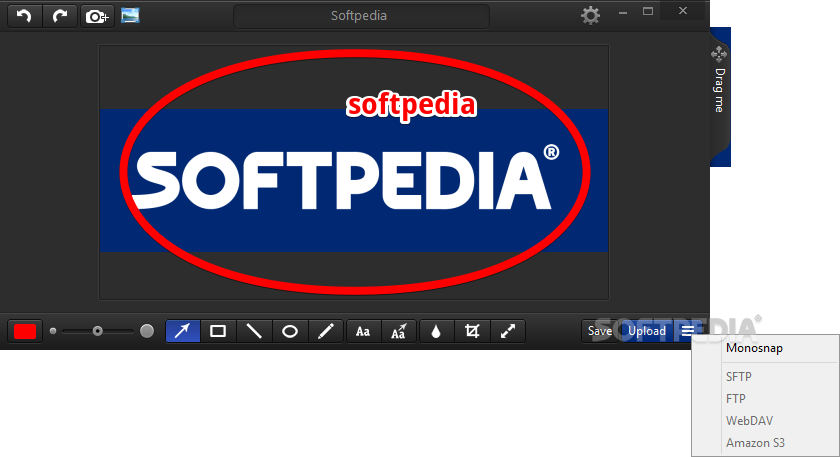Select the Crop tool
Screen dimensions: 840x457
472,331
